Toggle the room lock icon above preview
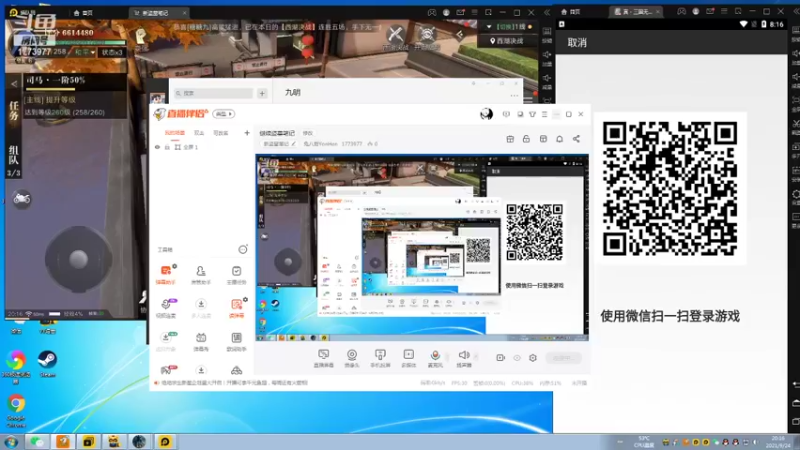Image resolution: width=800 pixels, height=450 pixels. click(527, 139)
